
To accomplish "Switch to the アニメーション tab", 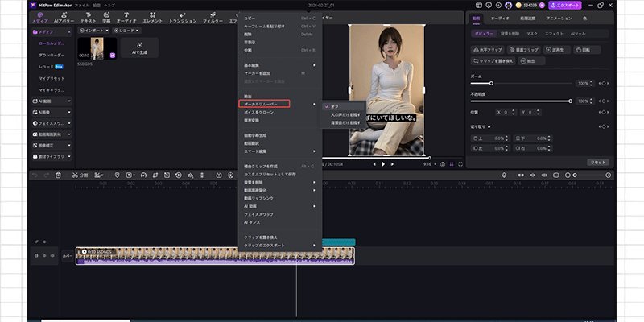I will click(559, 19).
